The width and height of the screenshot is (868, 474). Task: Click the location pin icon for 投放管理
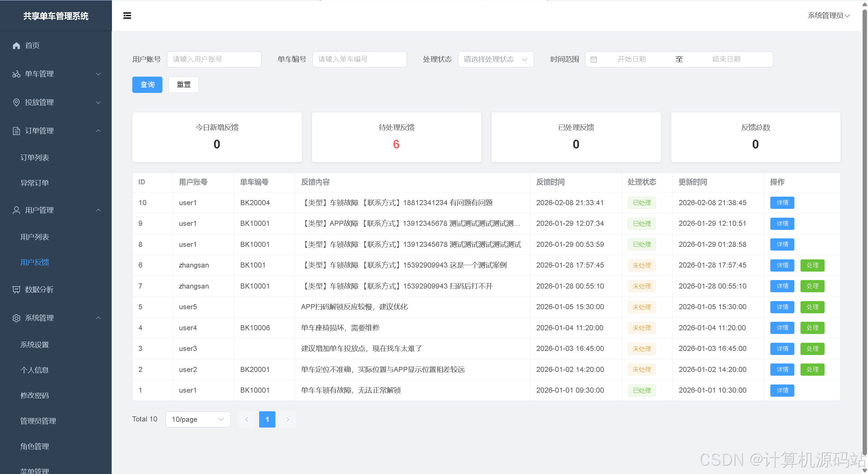(x=16, y=102)
